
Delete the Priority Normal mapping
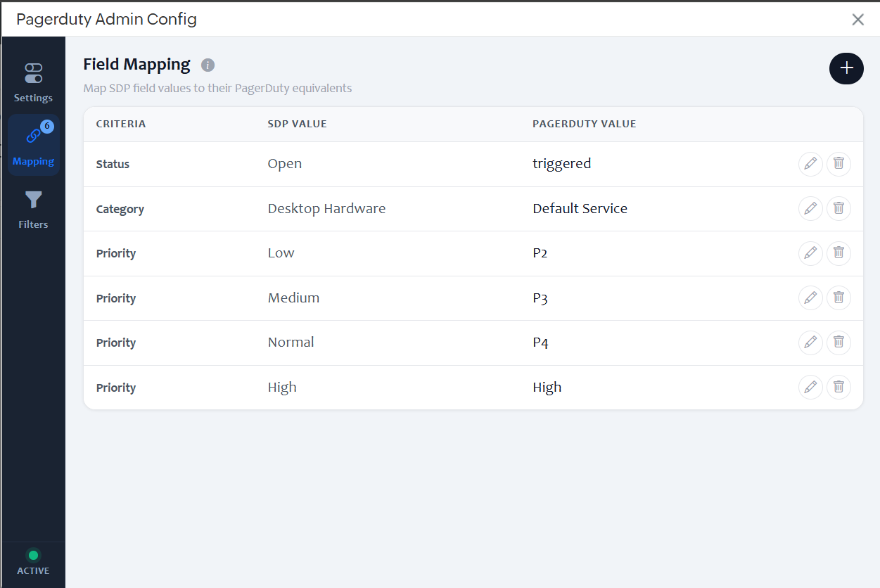coord(838,343)
